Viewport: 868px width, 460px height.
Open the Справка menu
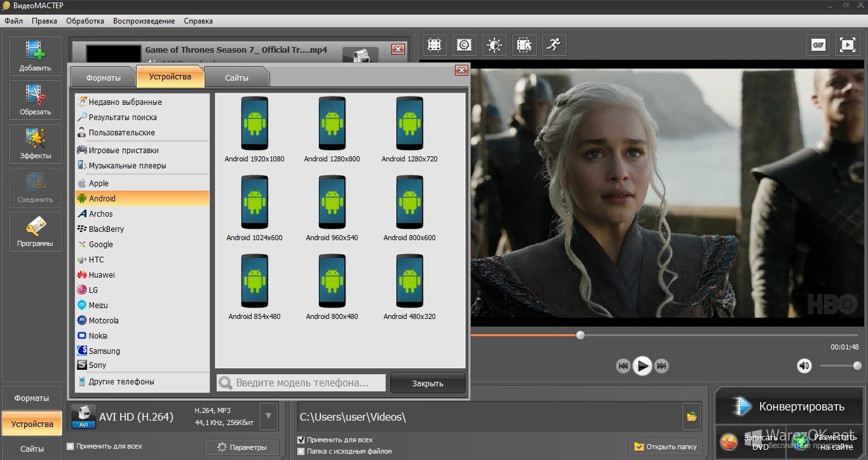coord(198,21)
